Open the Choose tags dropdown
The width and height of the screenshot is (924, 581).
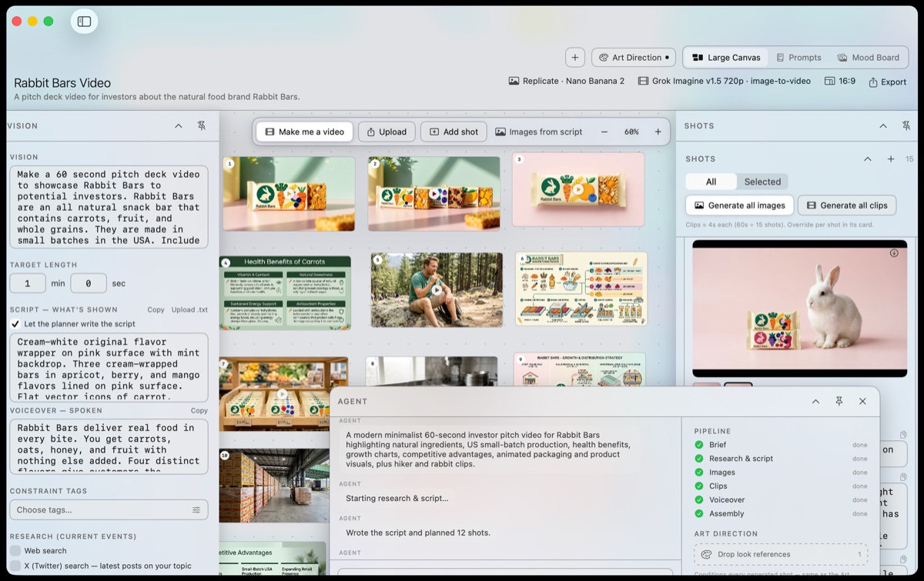[109, 509]
